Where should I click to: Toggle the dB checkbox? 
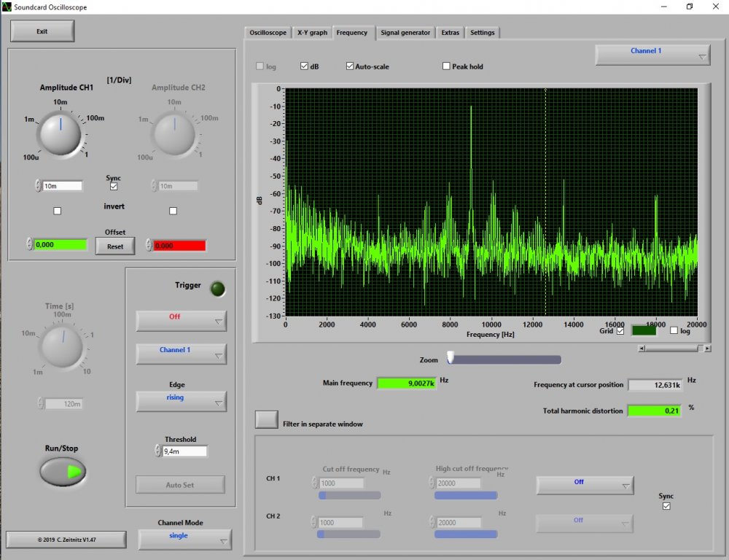(304, 66)
